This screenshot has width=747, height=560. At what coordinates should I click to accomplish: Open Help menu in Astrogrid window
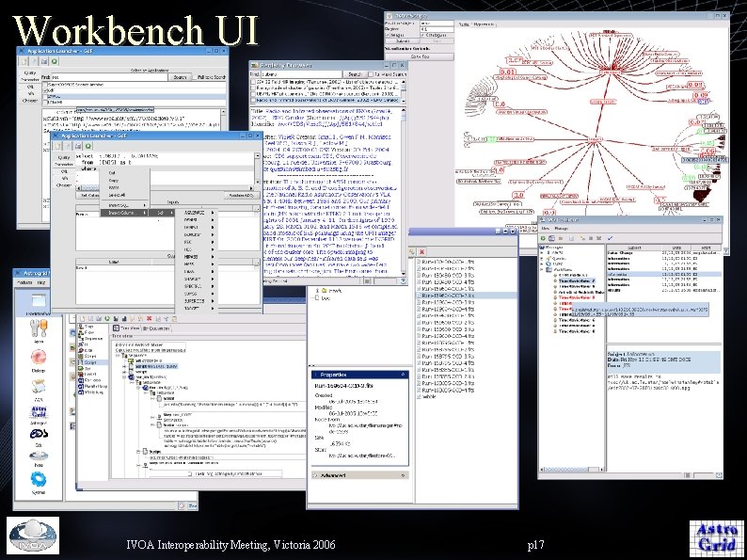pos(41,282)
